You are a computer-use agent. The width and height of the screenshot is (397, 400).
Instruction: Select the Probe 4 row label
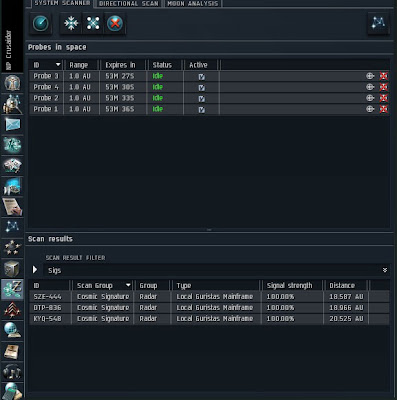[x=46, y=87]
